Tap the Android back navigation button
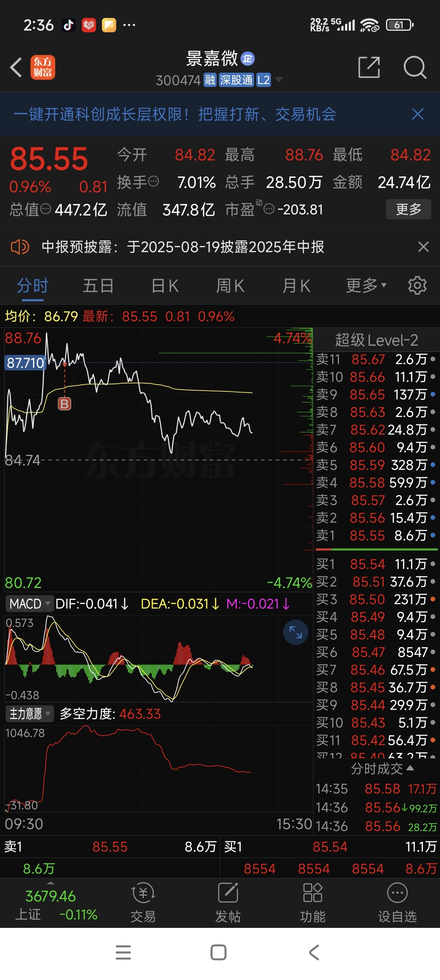This screenshot has height=980, width=440. pyautogui.click(x=314, y=952)
